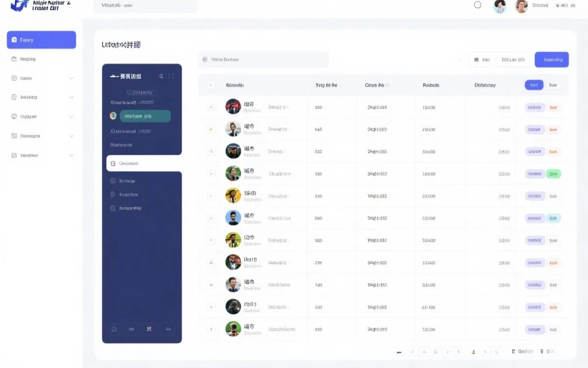Click the second sidebar item's calendar icon
The height and width of the screenshot is (368, 588).
(x=14, y=59)
